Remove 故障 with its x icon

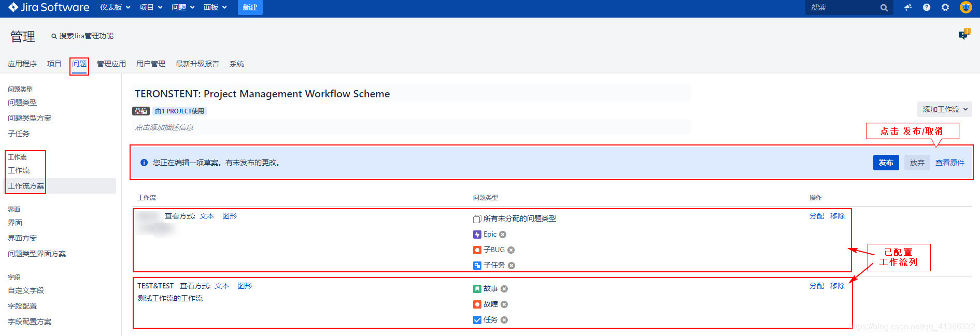[x=504, y=304]
